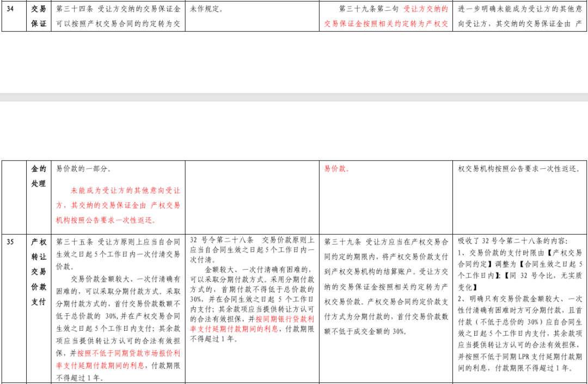Click text 交易价款金额较大、一次付清确有
The height and width of the screenshot is (384, 588).
(126, 279)
